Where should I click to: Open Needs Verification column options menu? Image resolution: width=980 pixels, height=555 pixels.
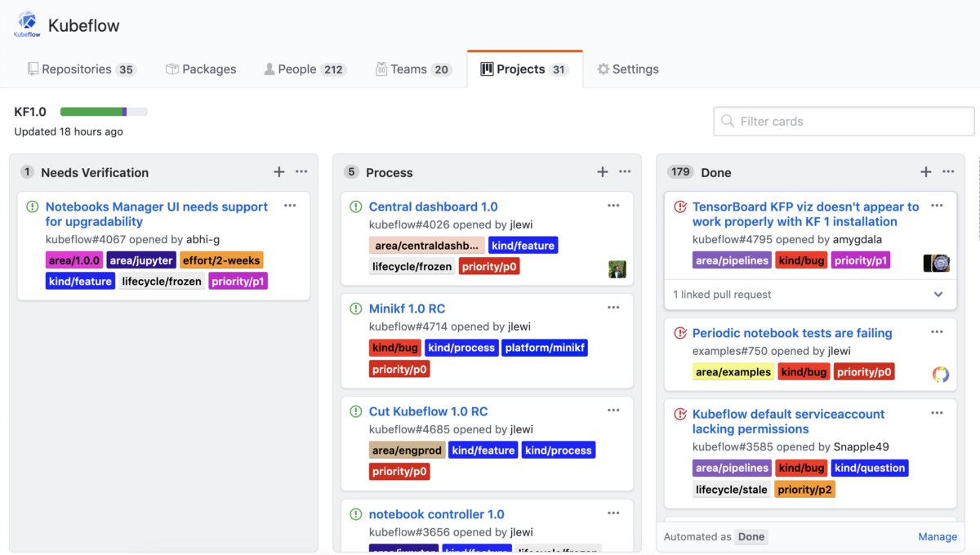tap(301, 172)
